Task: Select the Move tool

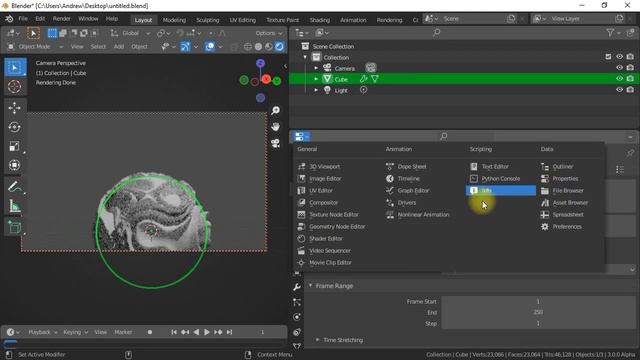Action: click(15, 108)
